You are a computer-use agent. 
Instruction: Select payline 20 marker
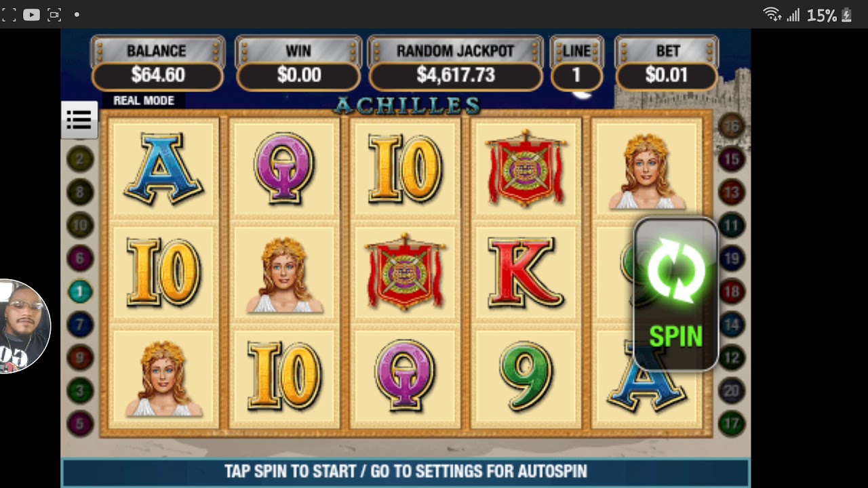[731, 390]
